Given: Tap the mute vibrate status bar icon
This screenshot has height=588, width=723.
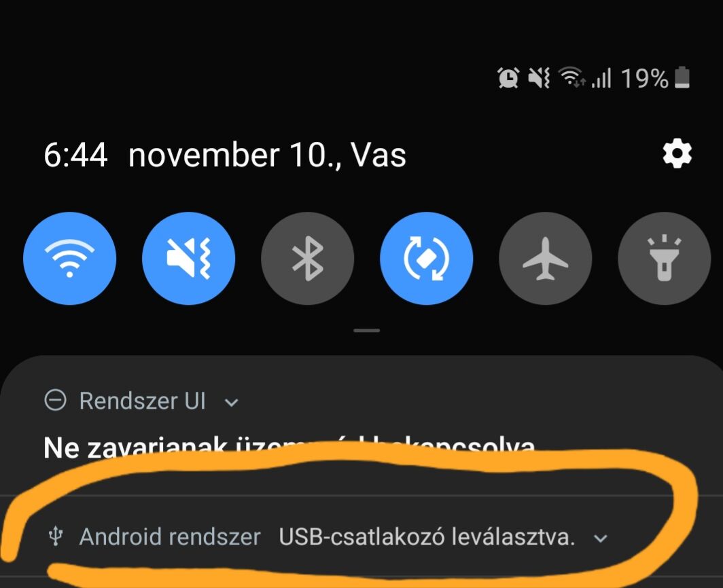Looking at the screenshot, I should click(x=539, y=77).
